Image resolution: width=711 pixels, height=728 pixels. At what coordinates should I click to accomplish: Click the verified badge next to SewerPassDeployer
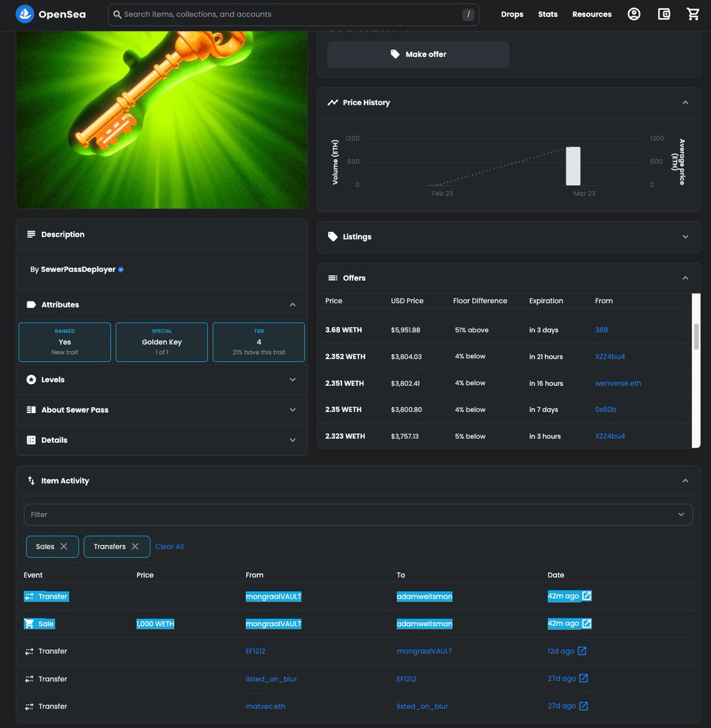[x=121, y=269]
